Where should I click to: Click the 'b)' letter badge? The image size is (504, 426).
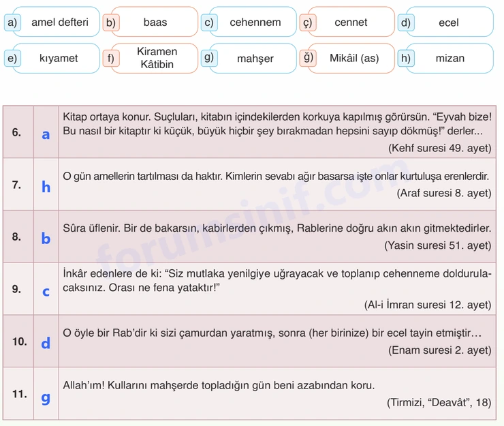click(x=111, y=22)
